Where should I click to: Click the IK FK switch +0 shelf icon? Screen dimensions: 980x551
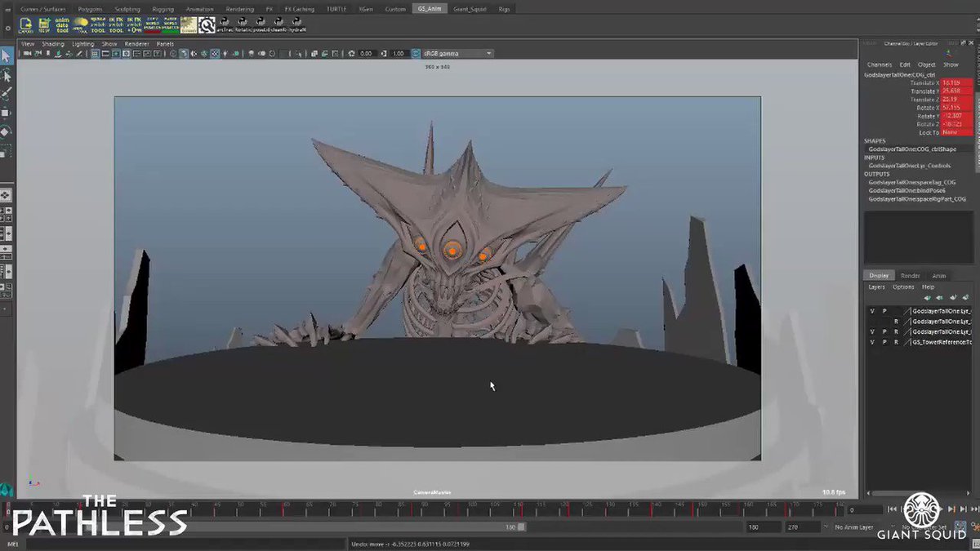(134, 24)
